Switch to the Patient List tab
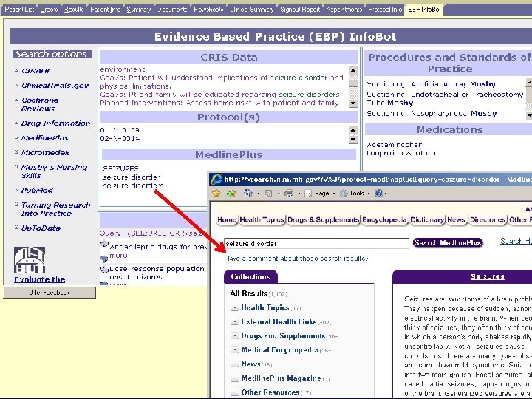Image resolution: width=532 pixels, height=399 pixels. [19, 10]
